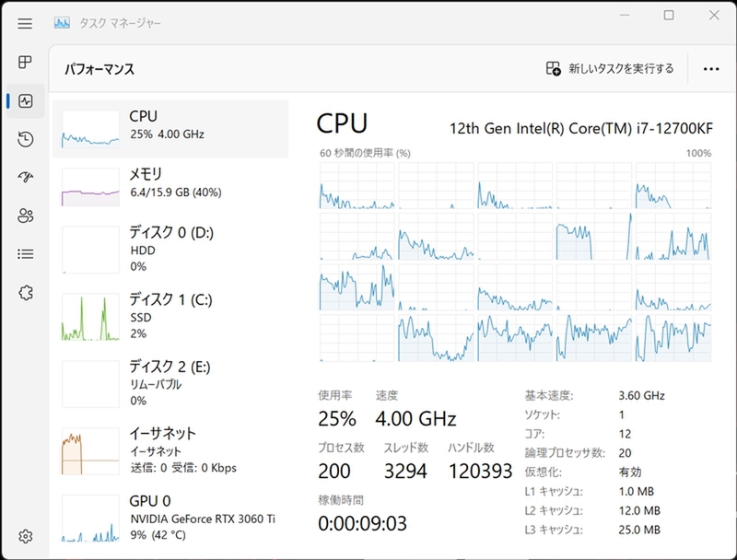The width and height of the screenshot is (737, 560).
Task: Click 新しいタスクを実行する button
Action: [610, 68]
